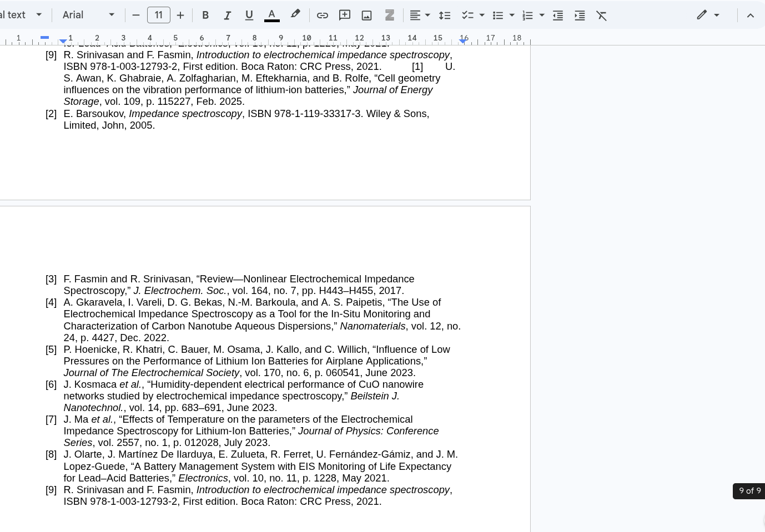This screenshot has height=532, width=765.
Task: Click the checklist icon
Action: click(x=467, y=15)
